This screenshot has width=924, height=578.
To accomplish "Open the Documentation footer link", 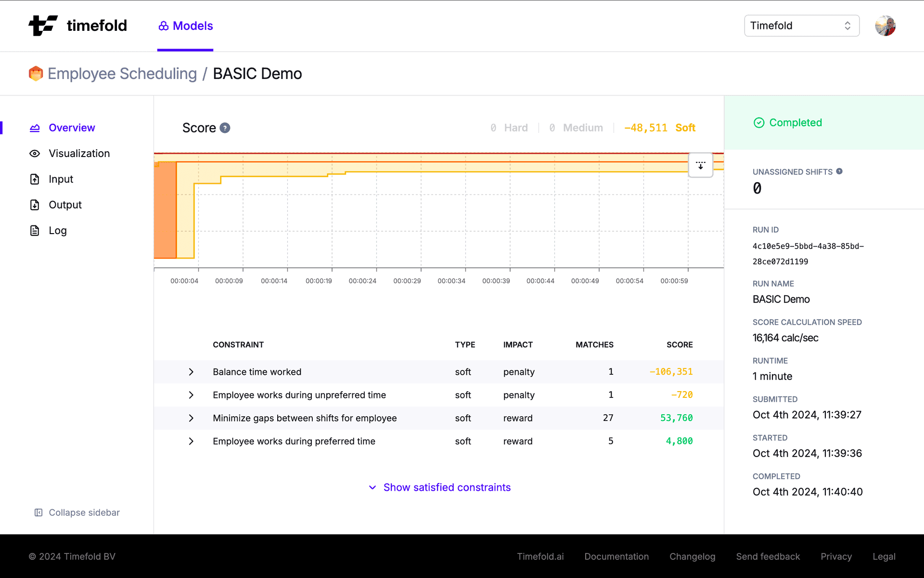I will click(616, 556).
